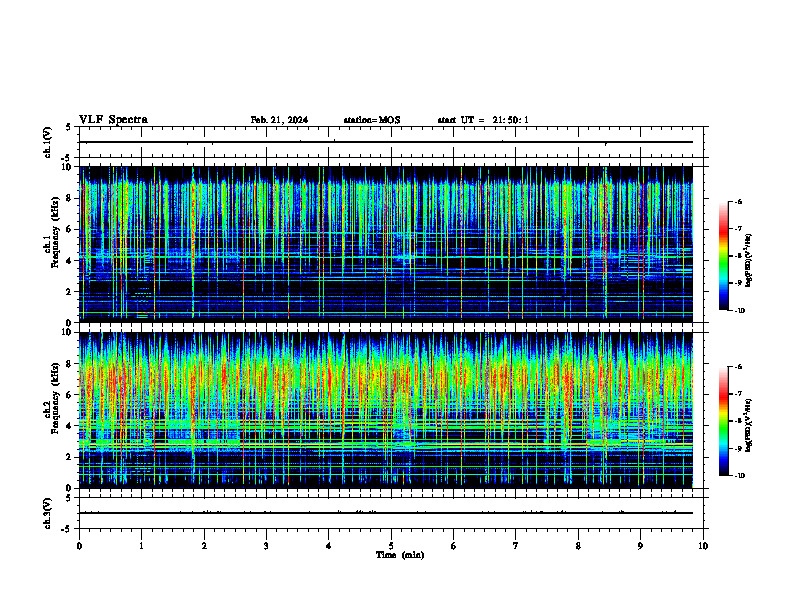Click the "5" tick label on ch.1(V) axis
Image resolution: width=792 pixels, height=612 pixels.
point(68,127)
